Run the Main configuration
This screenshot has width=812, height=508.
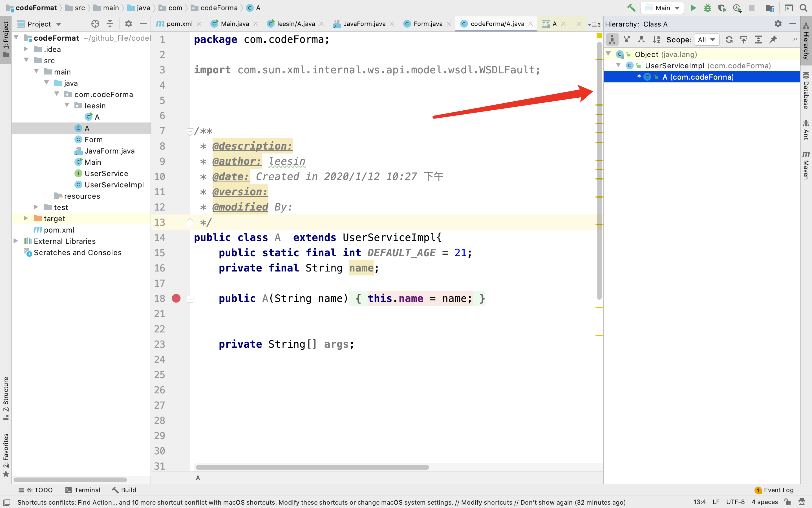pyautogui.click(x=693, y=8)
